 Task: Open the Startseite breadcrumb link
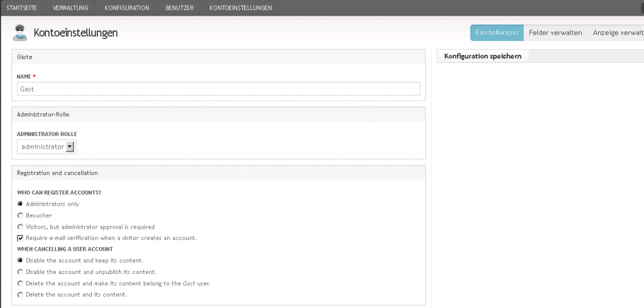coord(20,8)
